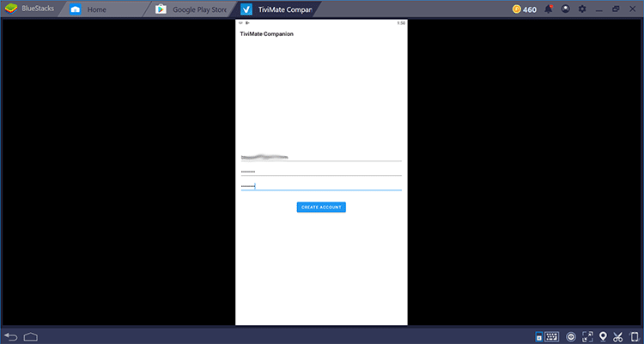Toggle the eye visibility overlay icon
644x344 pixels.
tap(570, 337)
